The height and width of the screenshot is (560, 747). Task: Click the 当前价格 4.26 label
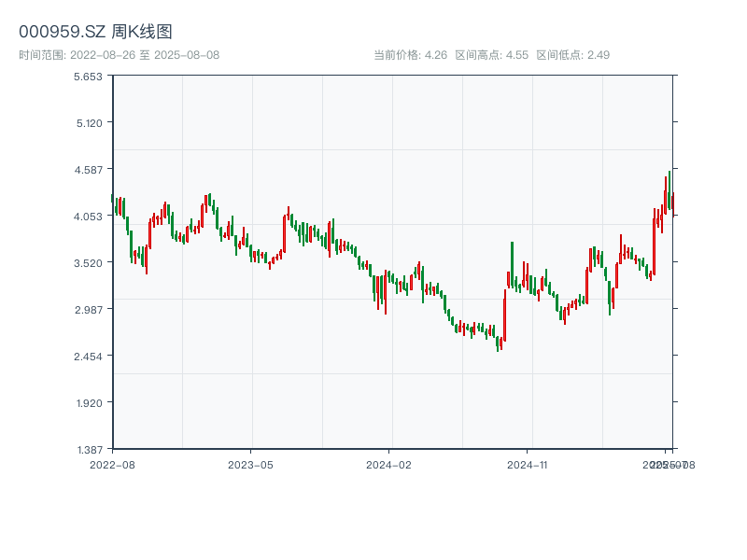coord(410,55)
